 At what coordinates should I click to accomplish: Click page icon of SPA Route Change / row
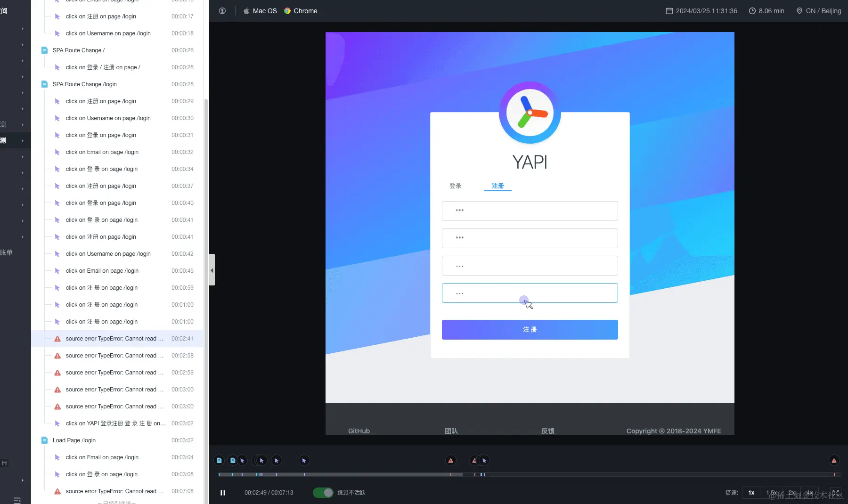click(44, 50)
